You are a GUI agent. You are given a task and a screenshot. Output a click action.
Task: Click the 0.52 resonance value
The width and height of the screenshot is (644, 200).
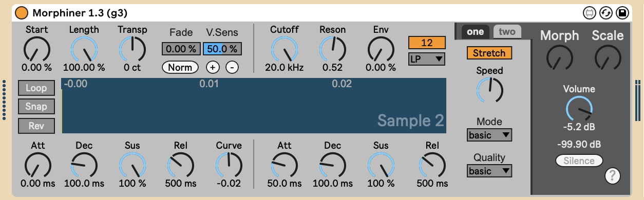pos(332,67)
